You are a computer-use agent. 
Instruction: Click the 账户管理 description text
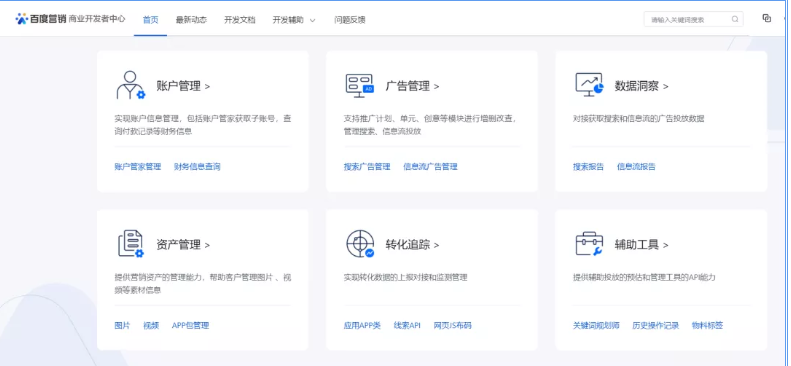click(203, 125)
